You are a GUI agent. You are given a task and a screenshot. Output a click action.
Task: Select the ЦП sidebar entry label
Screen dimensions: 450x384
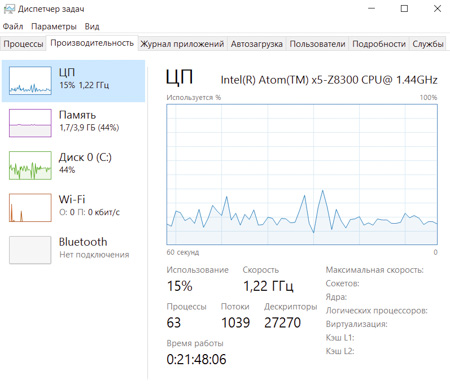coord(67,72)
